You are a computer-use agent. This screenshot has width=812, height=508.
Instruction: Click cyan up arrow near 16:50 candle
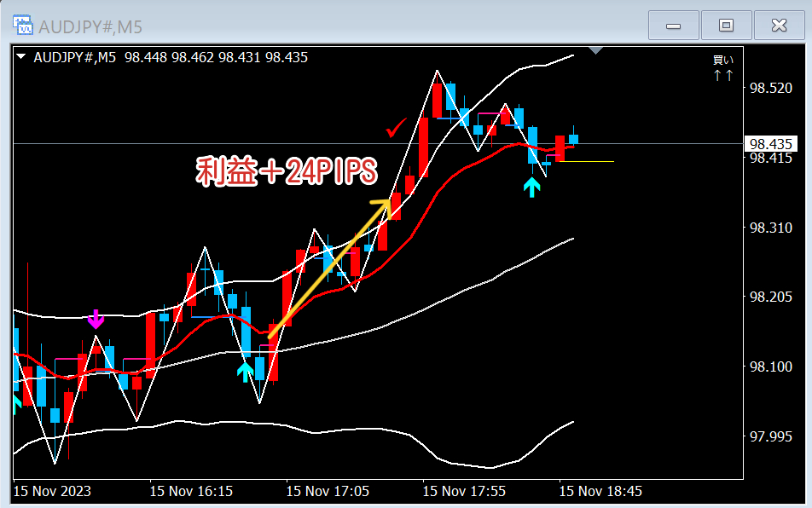(x=245, y=372)
